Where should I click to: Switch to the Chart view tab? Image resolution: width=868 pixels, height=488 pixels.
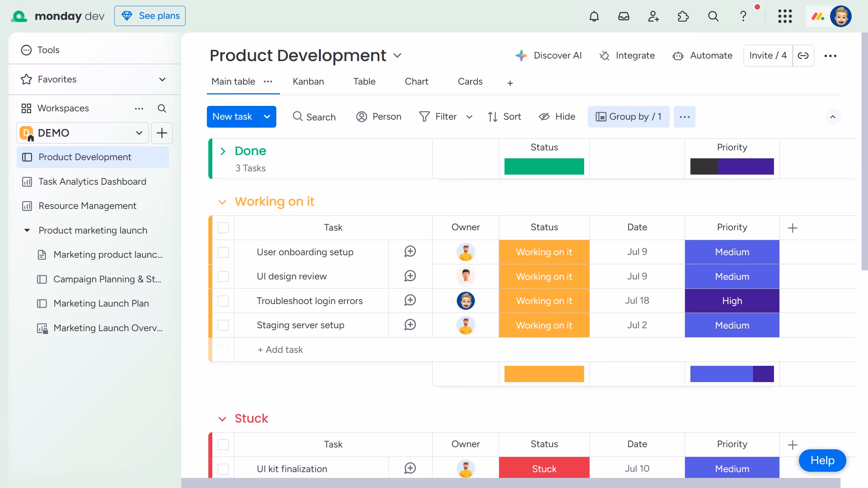coord(417,82)
